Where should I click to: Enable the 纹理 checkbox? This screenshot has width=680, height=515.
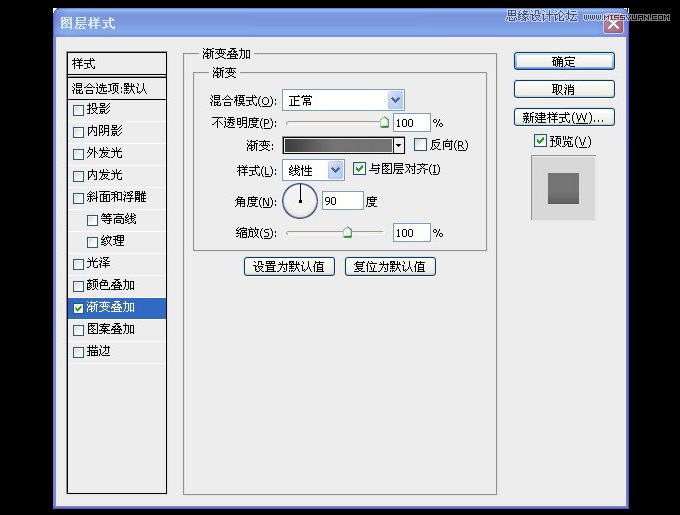click(92, 242)
